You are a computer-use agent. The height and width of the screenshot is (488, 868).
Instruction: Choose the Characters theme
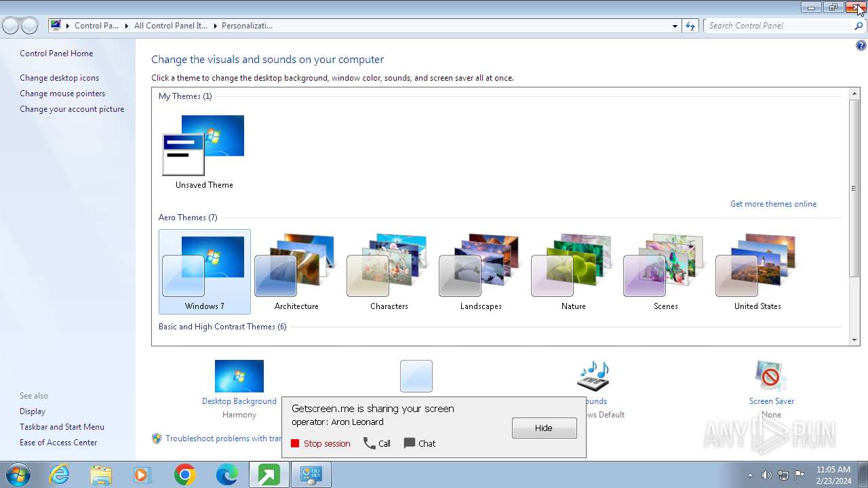389,272
